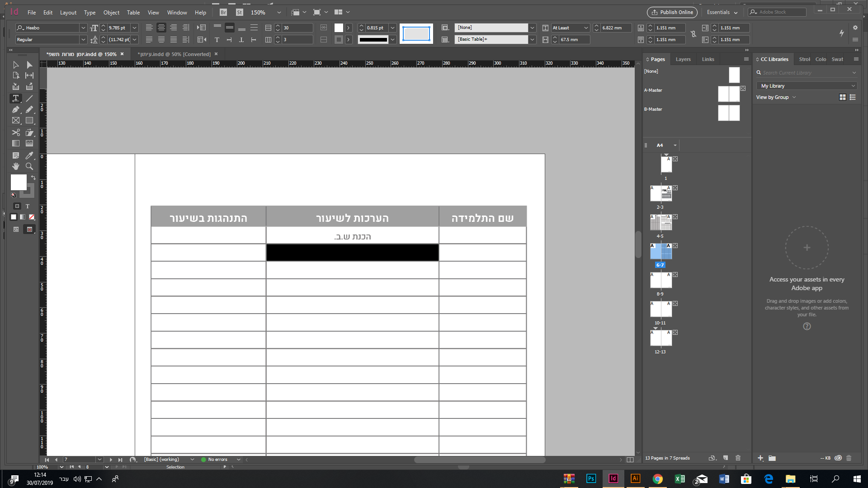This screenshot has width=868, height=488.
Task: Pick the Eyedropper tool
Action: tap(29, 155)
